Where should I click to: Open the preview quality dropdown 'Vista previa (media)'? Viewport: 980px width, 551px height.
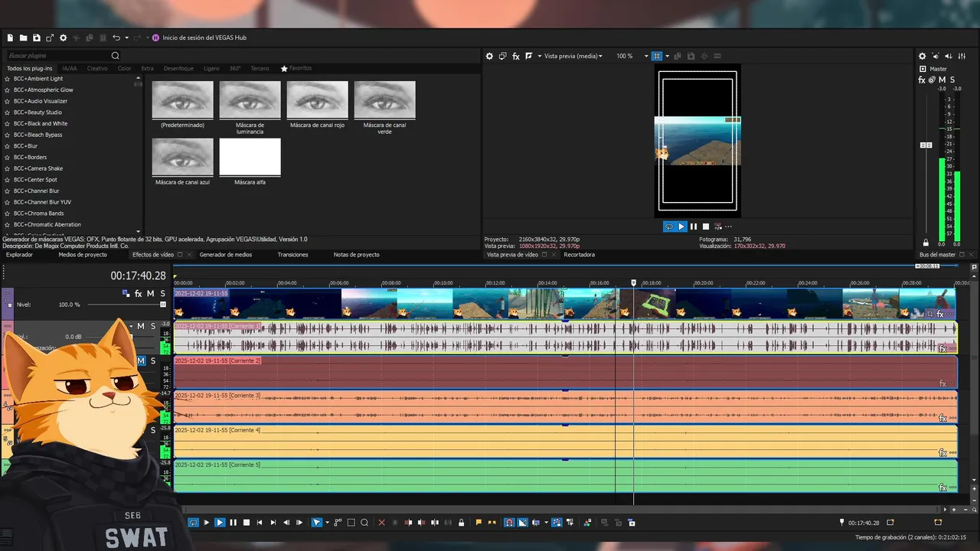[573, 56]
